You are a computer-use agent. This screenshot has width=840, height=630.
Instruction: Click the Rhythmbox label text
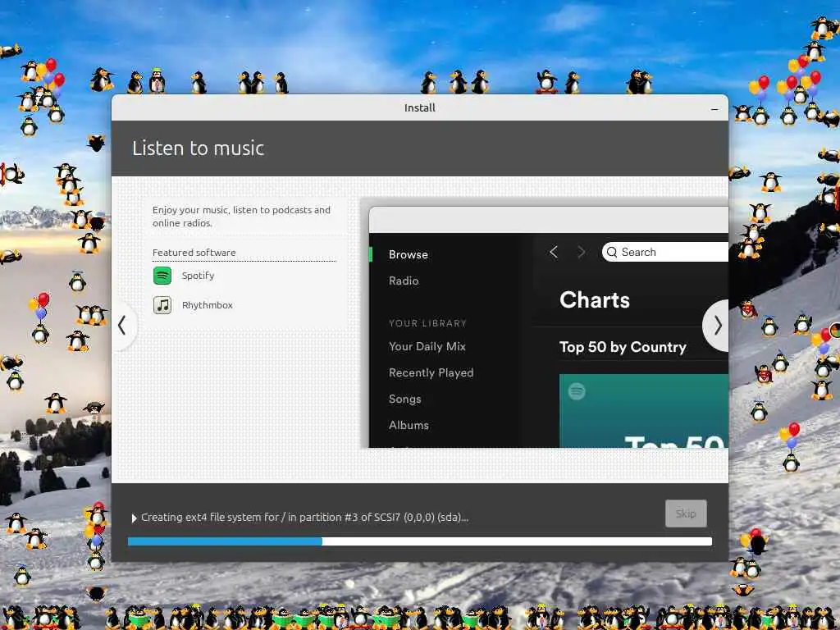(208, 305)
